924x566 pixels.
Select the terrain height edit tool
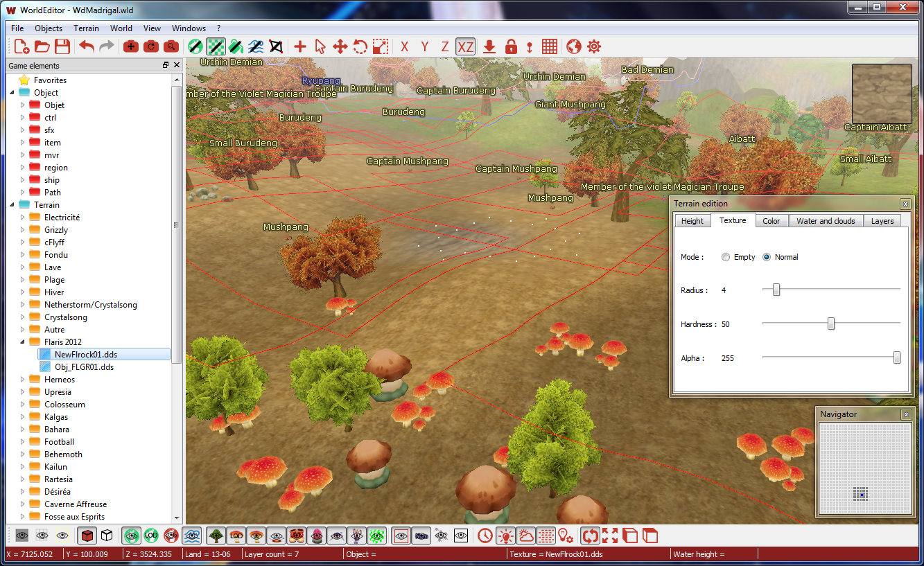(195, 46)
